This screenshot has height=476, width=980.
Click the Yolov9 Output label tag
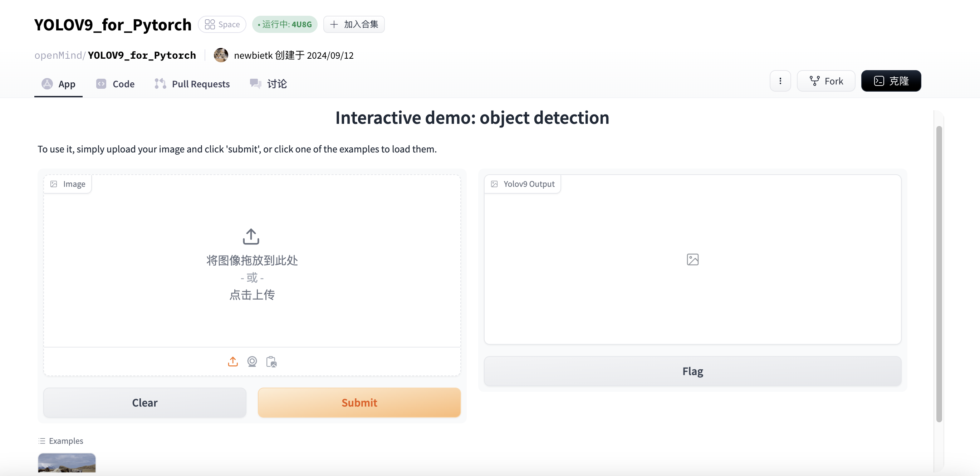tap(523, 184)
